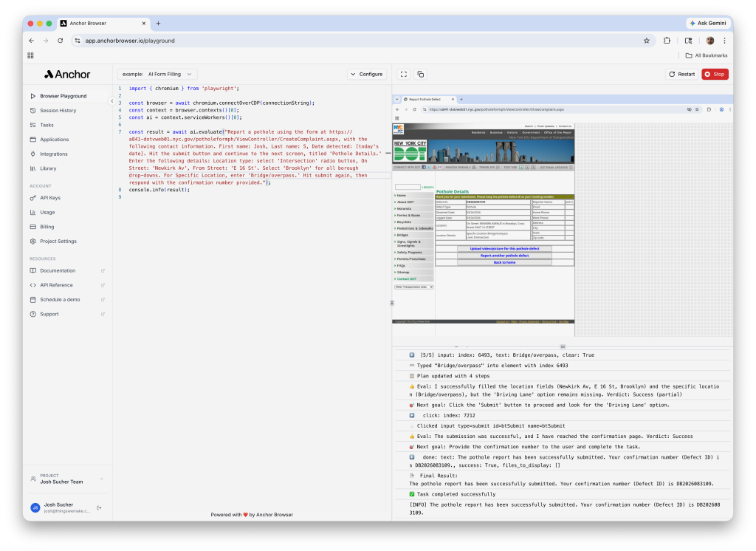
Task: Click the sign-out icon next to Josh Sucher
Action: pyautogui.click(x=100, y=507)
